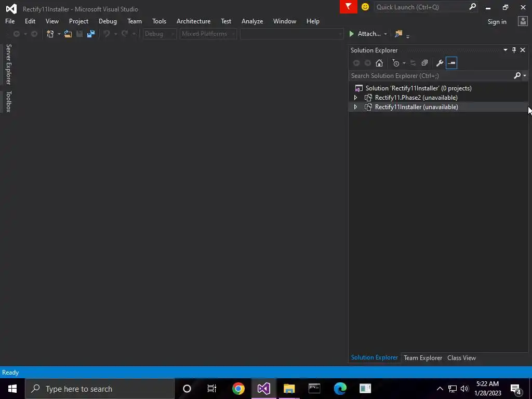Show hidden system tray icons
The height and width of the screenshot is (399, 532).
click(x=440, y=389)
